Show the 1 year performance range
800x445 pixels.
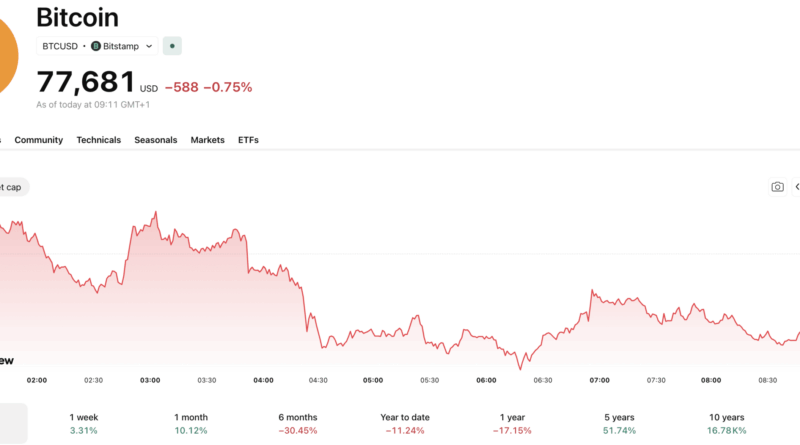(514, 423)
